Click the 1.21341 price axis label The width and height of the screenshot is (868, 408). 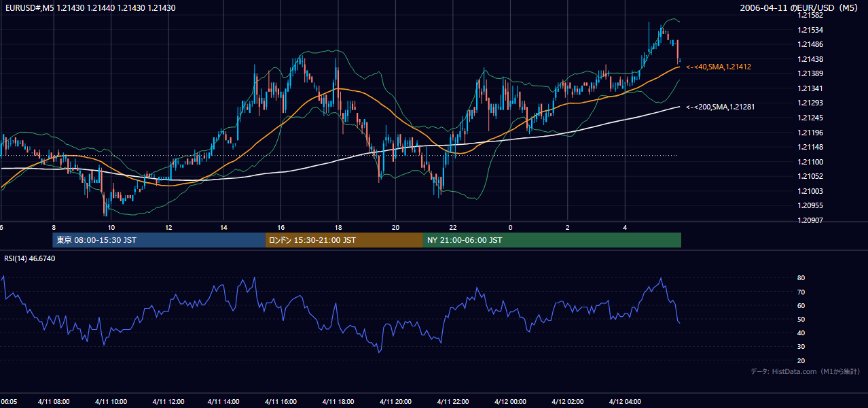(x=810, y=88)
